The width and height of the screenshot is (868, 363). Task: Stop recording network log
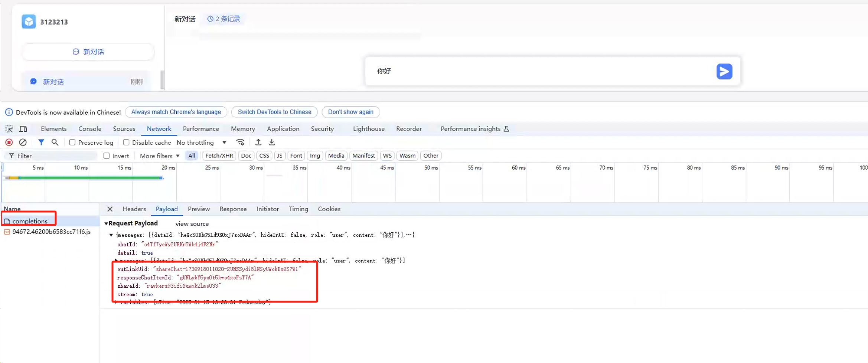pos(9,143)
